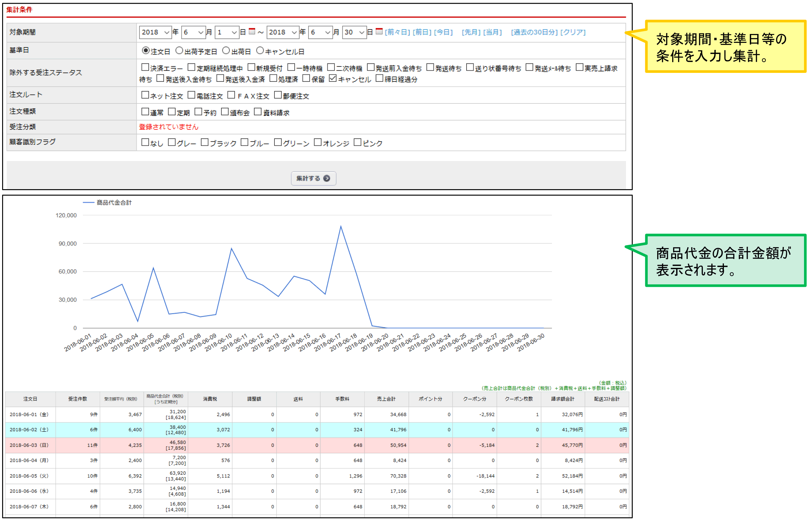812x521 pixels.
Task: Check the ブルー customer flag checkbox
Action: (x=244, y=142)
